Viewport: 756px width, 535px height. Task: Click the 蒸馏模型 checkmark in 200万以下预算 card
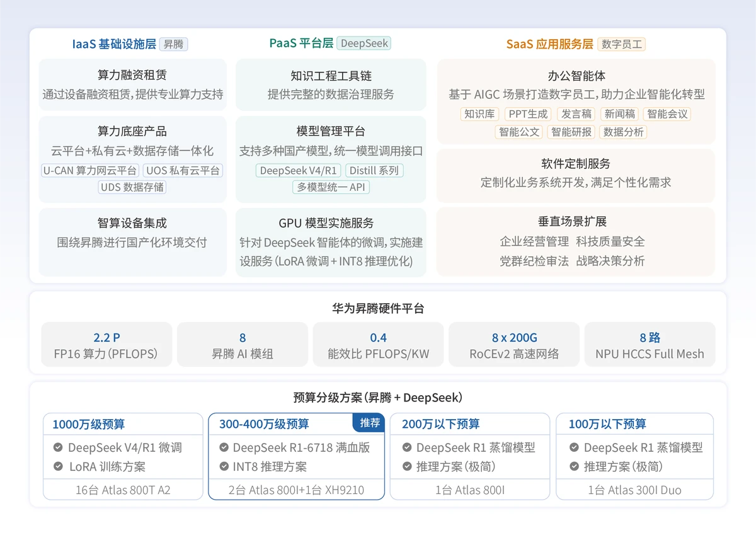point(406,447)
